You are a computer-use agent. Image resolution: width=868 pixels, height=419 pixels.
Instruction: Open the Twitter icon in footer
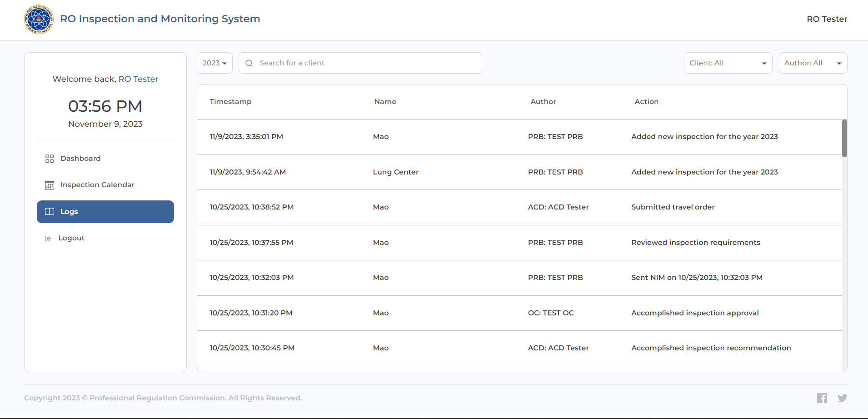point(842,398)
